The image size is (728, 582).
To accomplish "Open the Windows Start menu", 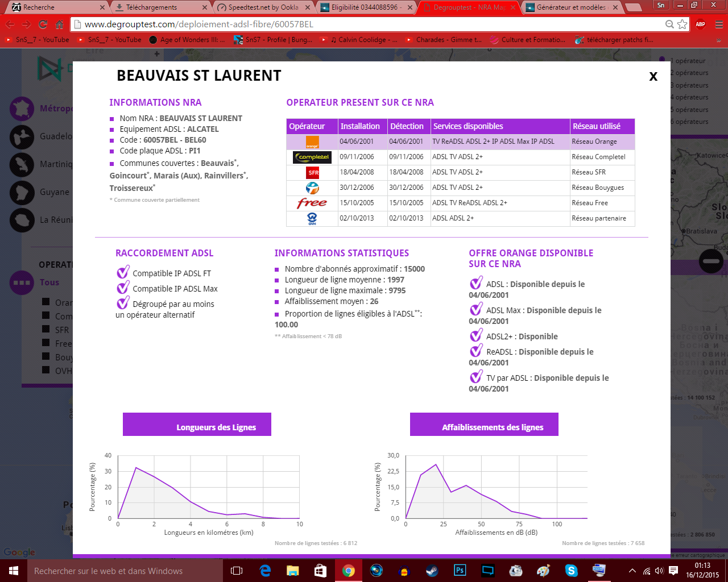I will 14,571.
